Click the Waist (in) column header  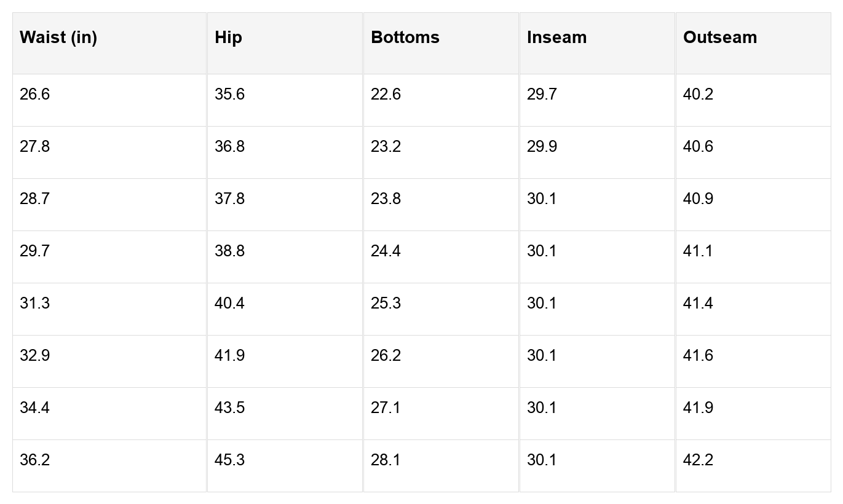tap(58, 37)
